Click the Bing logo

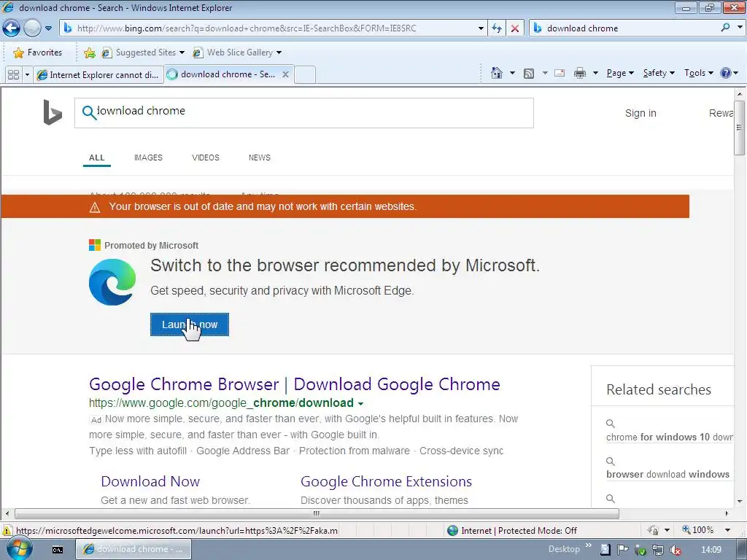click(x=53, y=112)
